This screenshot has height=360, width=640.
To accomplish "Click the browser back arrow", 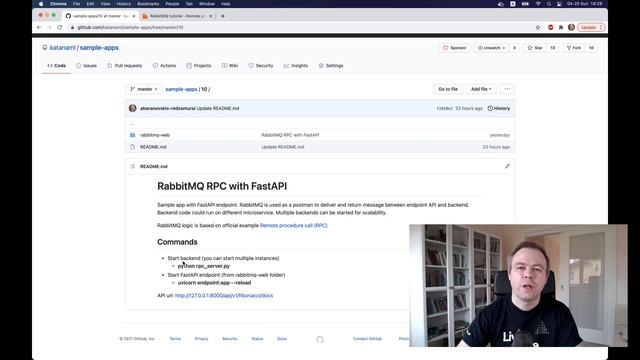I will [x=39, y=27].
